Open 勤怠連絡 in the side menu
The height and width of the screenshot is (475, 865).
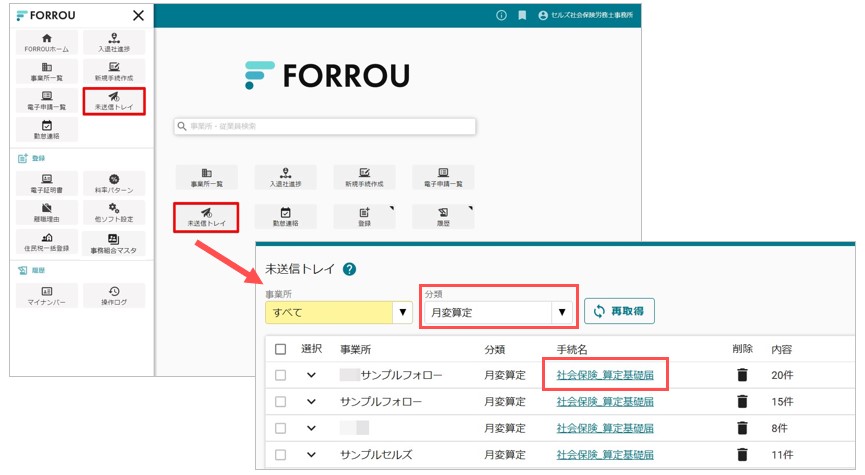click(47, 130)
